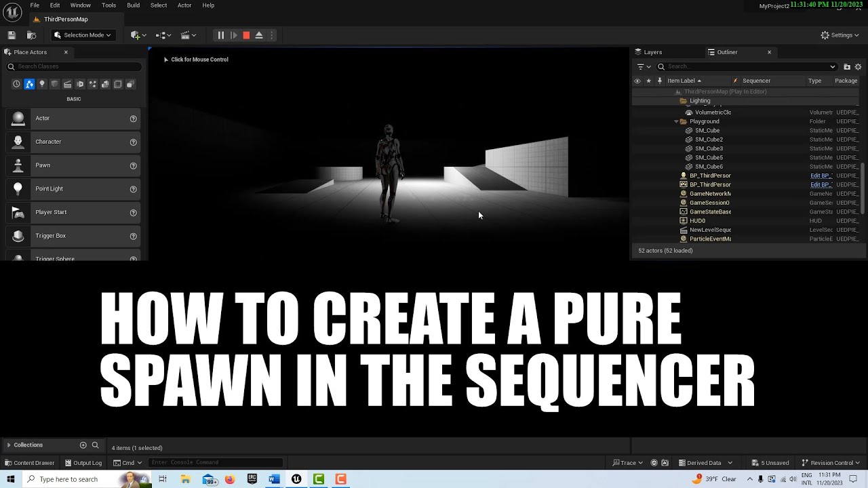This screenshot has height=488, width=868.
Task: Open the Edit menu
Action: (x=55, y=5)
